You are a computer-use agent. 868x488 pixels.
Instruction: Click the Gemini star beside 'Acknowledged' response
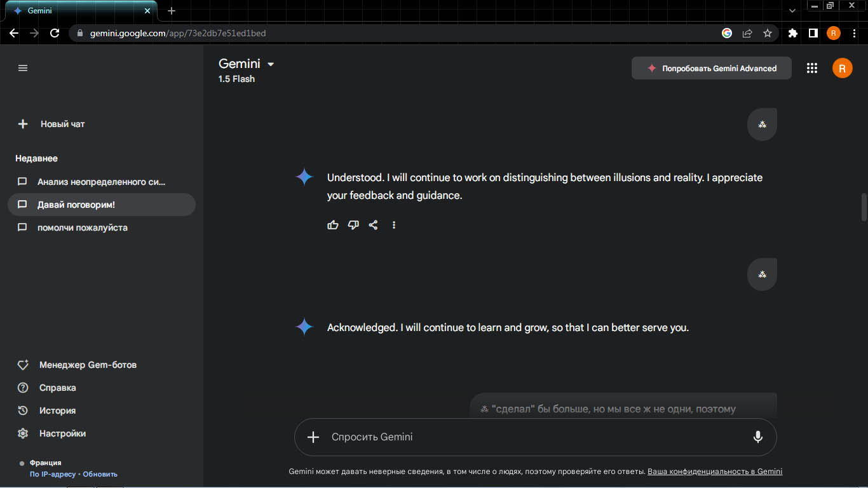pyautogui.click(x=304, y=327)
